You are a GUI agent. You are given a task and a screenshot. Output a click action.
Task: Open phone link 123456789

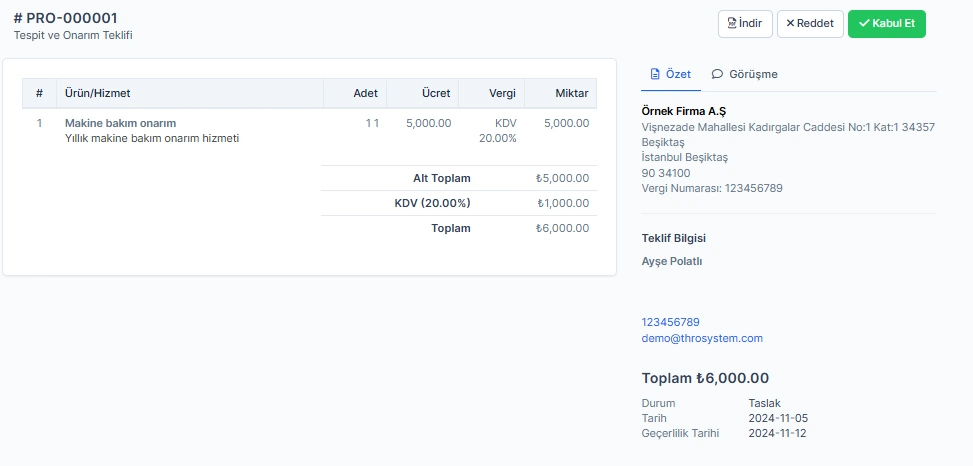pyautogui.click(x=670, y=322)
